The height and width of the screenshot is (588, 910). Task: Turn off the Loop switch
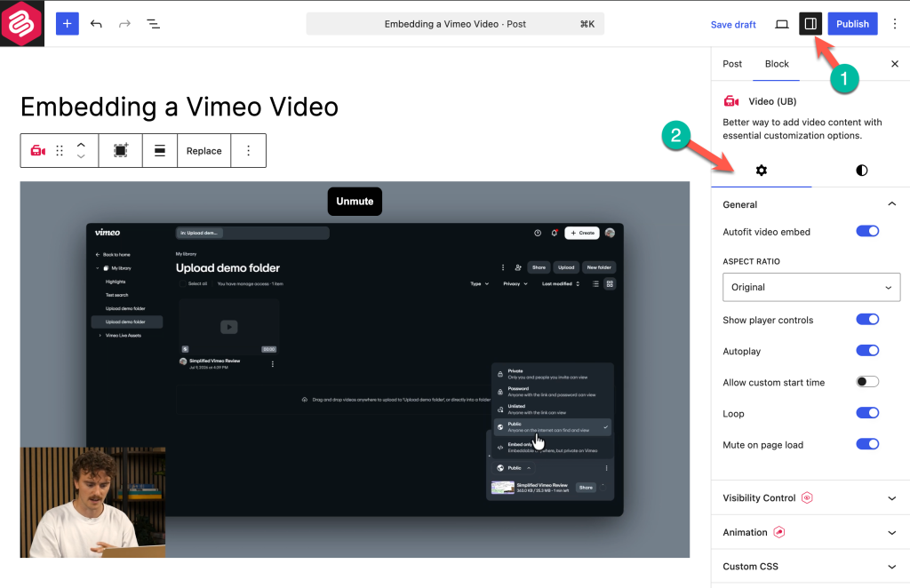pos(867,413)
